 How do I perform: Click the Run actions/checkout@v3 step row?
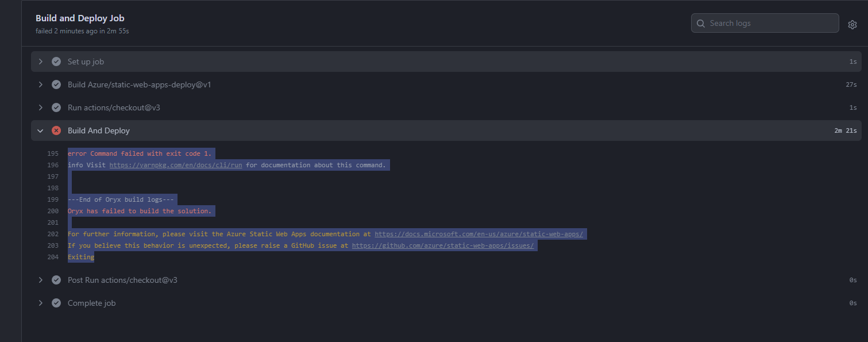pyautogui.click(x=113, y=107)
